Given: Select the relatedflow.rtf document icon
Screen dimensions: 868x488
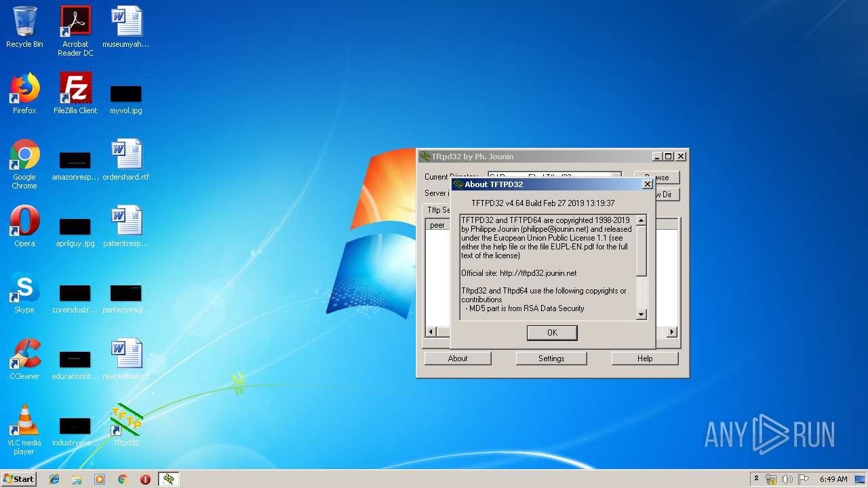Looking at the screenshot, I should tap(126, 359).
